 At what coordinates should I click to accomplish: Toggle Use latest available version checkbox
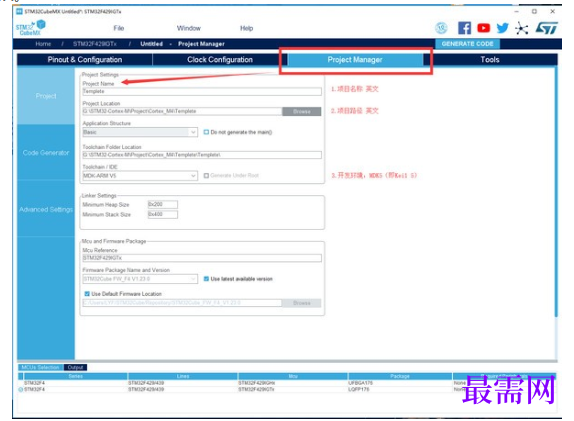206,279
